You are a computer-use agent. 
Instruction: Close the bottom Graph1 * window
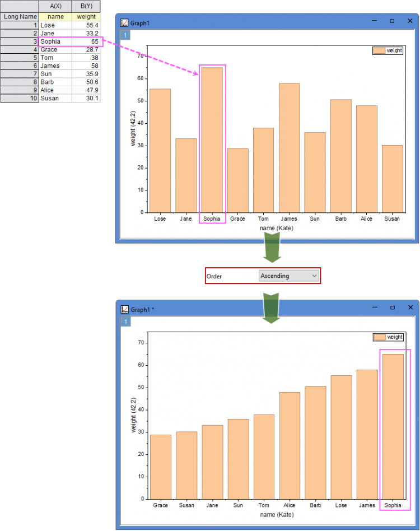[x=410, y=308]
